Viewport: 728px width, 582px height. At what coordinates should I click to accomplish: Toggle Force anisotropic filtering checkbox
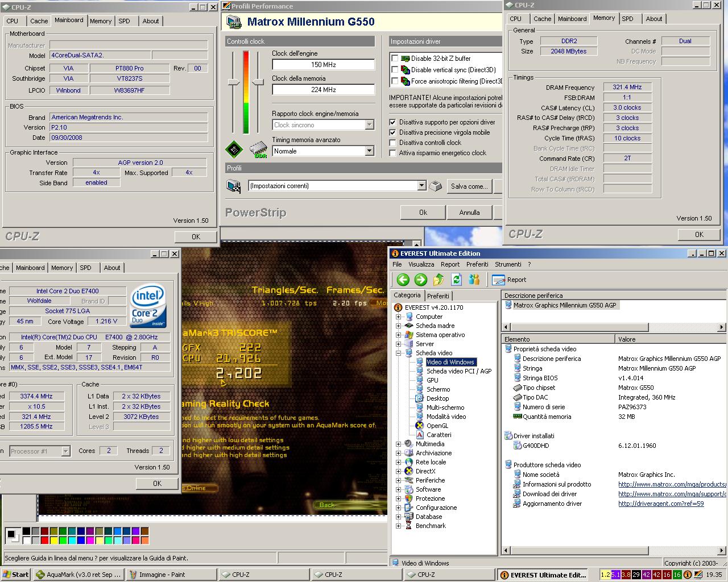(x=395, y=81)
